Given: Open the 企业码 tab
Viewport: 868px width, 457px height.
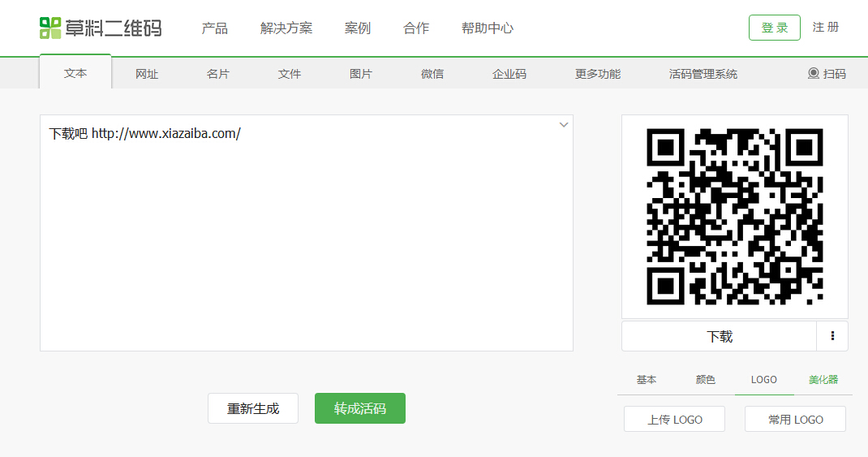Looking at the screenshot, I should coord(509,74).
